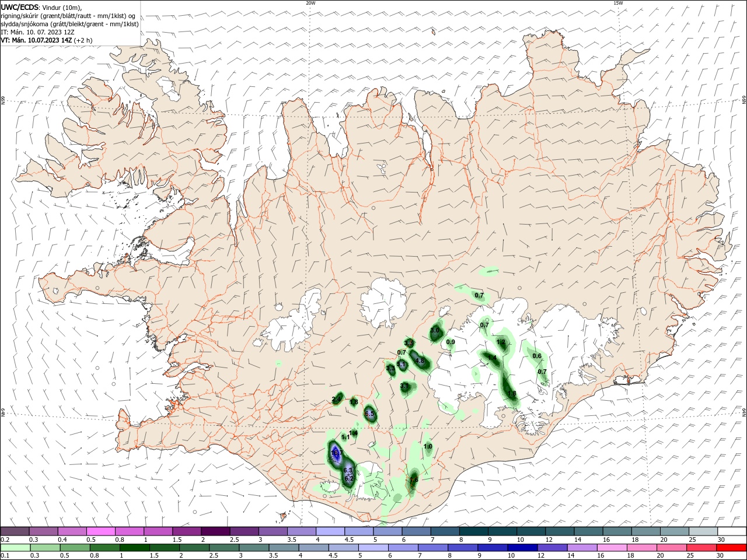The image size is (747, 560).
Task: Select the dark purple swatch between 2 and 2.5
Action: point(215,531)
